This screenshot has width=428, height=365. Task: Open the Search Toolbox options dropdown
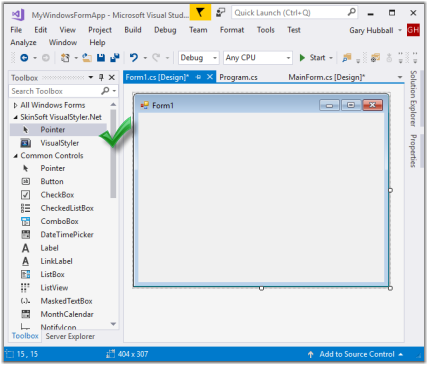click(x=114, y=91)
